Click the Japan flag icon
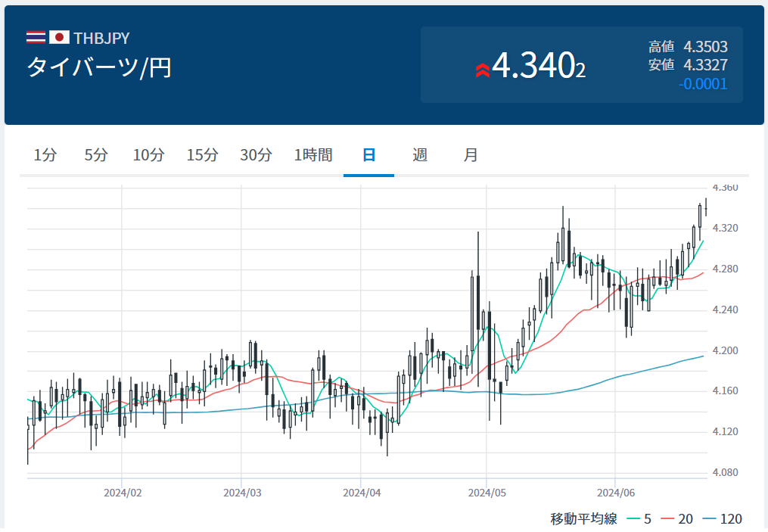This screenshot has height=532, width=768. pyautogui.click(x=59, y=37)
